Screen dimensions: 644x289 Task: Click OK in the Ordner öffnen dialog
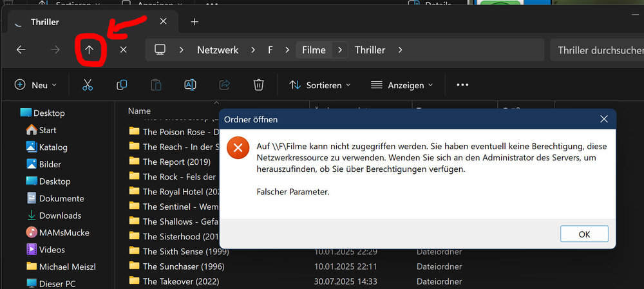[x=584, y=234]
